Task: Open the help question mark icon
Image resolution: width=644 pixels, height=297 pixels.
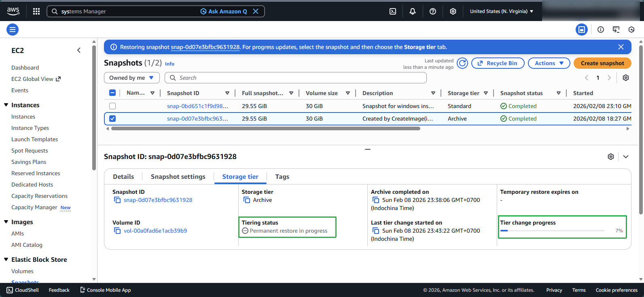Action: click(432, 11)
